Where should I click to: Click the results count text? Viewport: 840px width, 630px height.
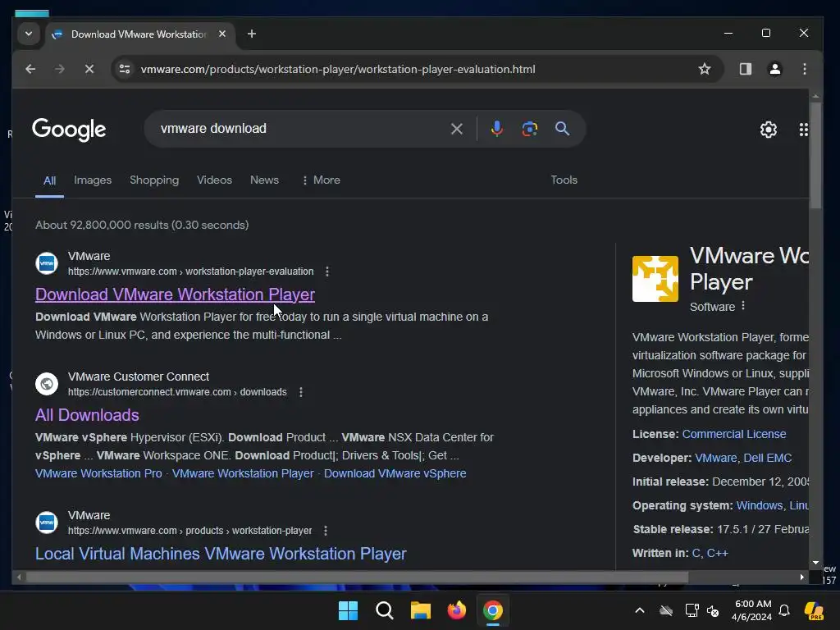tap(142, 225)
